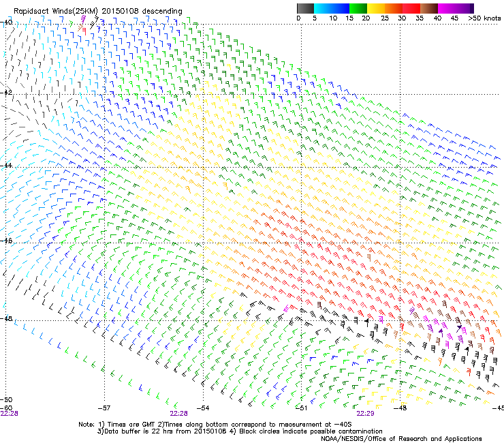504x443 pixels.
Task: Click the longitude label '-45' at bottom right
Action: [x=499, y=408]
